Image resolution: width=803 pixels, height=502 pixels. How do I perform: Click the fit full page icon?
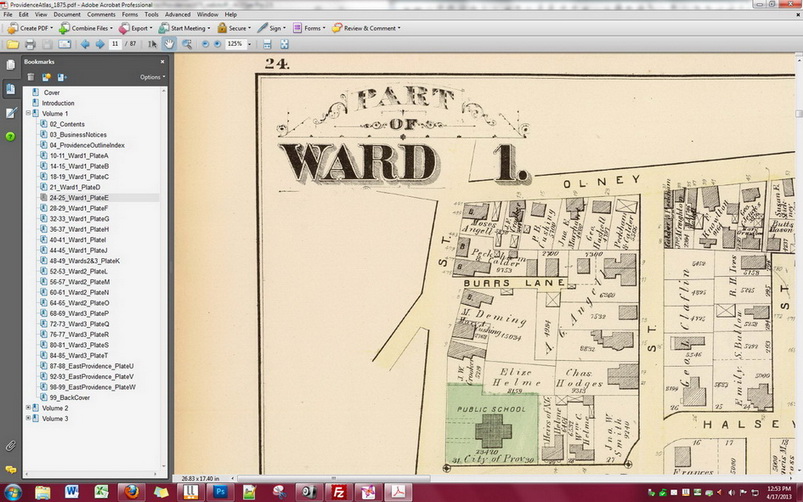[x=284, y=45]
